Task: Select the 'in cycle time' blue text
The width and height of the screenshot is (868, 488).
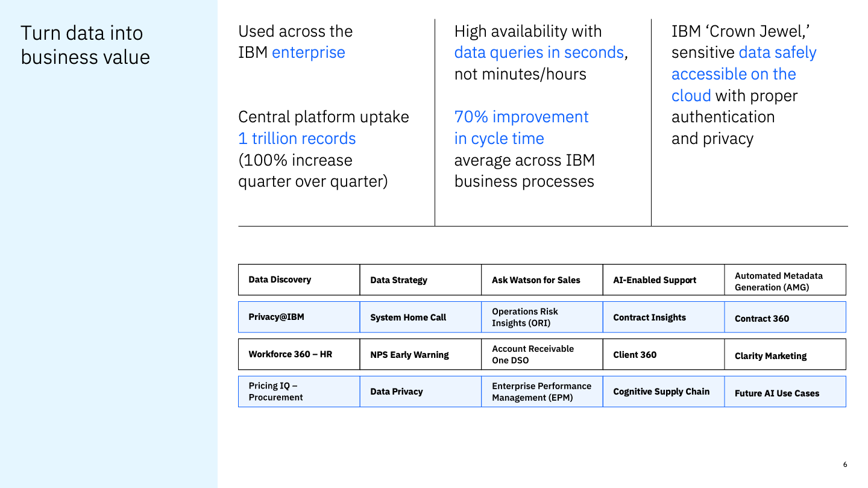Action: [x=499, y=139]
